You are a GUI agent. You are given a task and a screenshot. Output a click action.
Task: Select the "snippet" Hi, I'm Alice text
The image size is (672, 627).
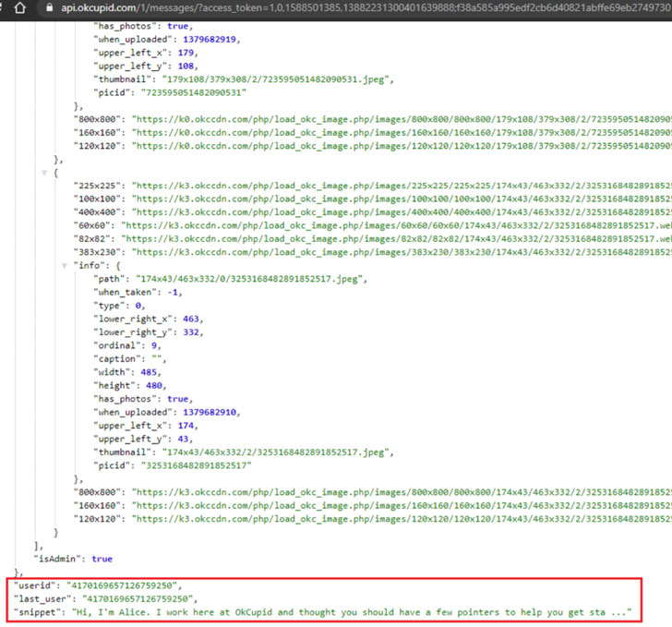[x=352, y=612]
